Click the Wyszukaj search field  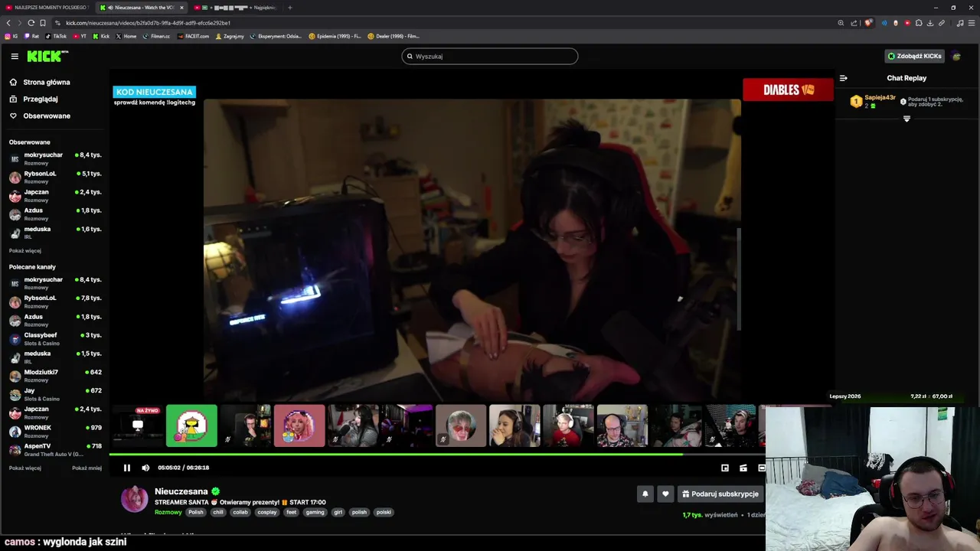pos(490,56)
